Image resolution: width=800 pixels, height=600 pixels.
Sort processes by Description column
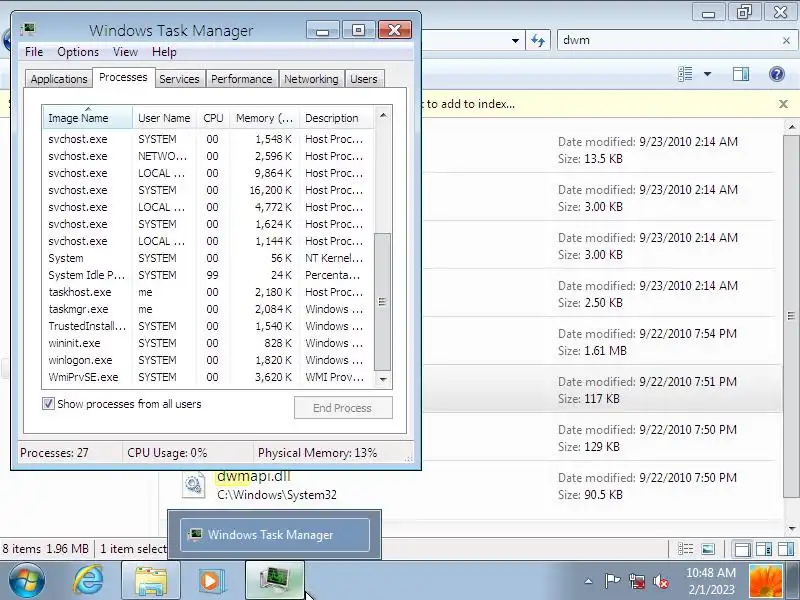pos(337,118)
